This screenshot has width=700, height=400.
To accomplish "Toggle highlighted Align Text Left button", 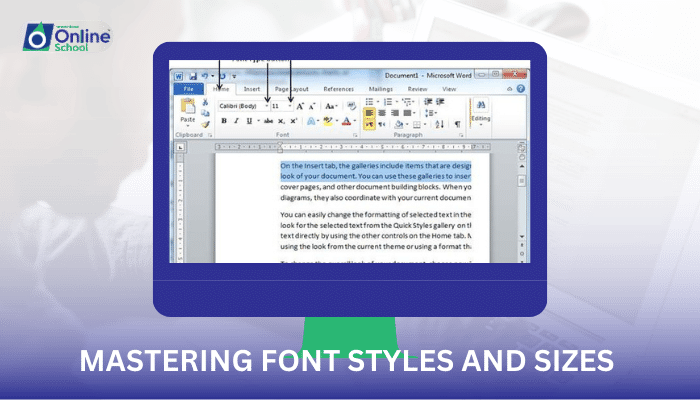I will 369,113.
